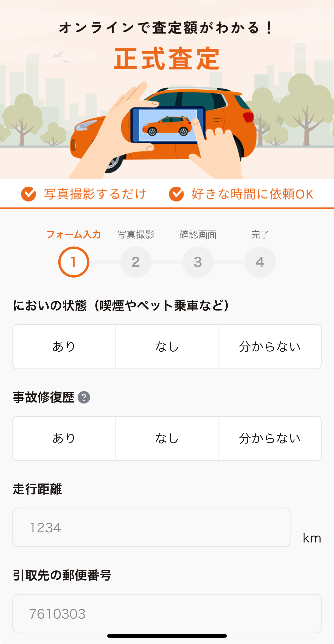The image size is (334, 644).
Task: Tap the step 2 circle indicator
Action: pyautogui.click(x=136, y=262)
